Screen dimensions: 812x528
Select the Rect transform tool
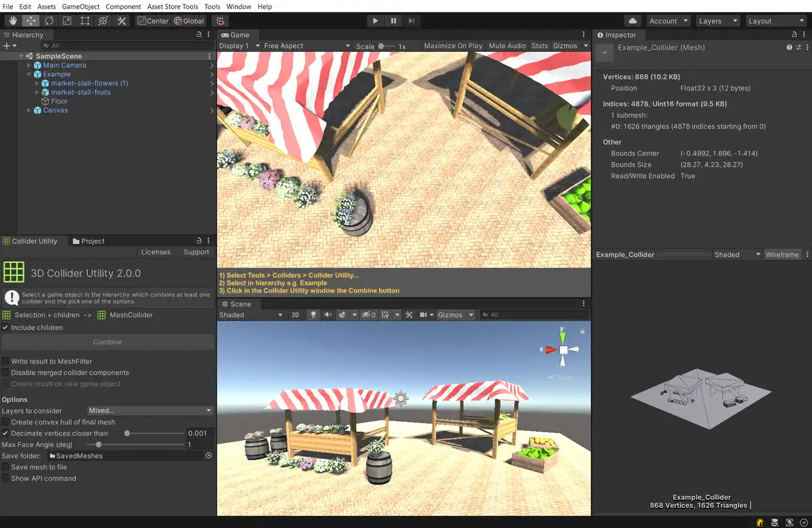point(85,21)
